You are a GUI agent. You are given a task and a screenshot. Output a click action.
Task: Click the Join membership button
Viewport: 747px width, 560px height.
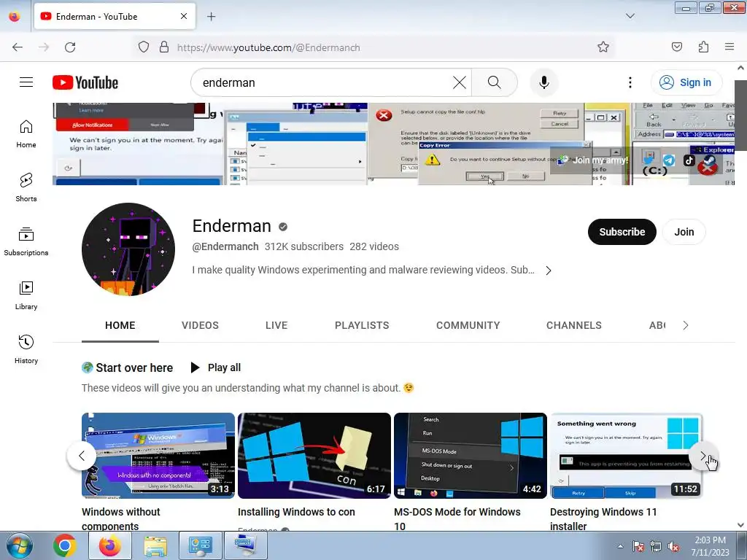684,232
